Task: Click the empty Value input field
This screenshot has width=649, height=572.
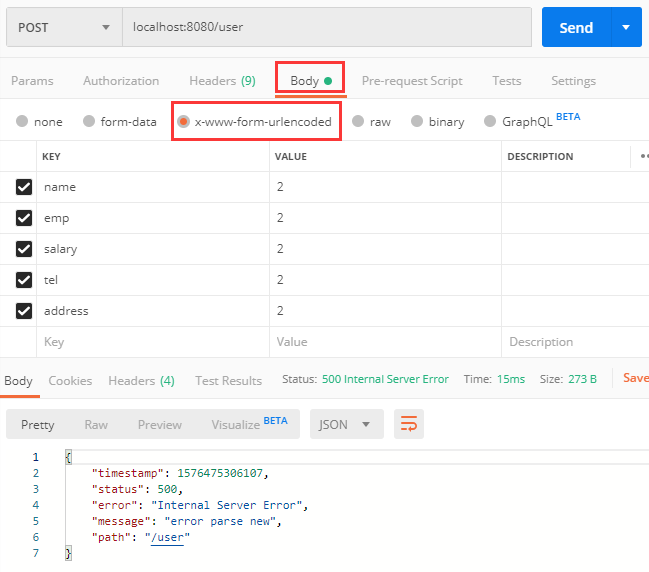Action: point(385,342)
